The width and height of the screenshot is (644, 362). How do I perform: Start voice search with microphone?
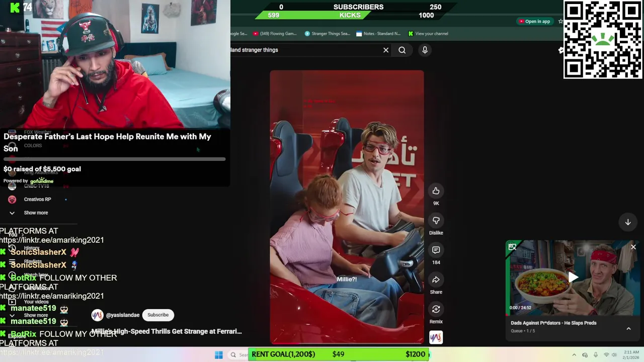point(425,50)
